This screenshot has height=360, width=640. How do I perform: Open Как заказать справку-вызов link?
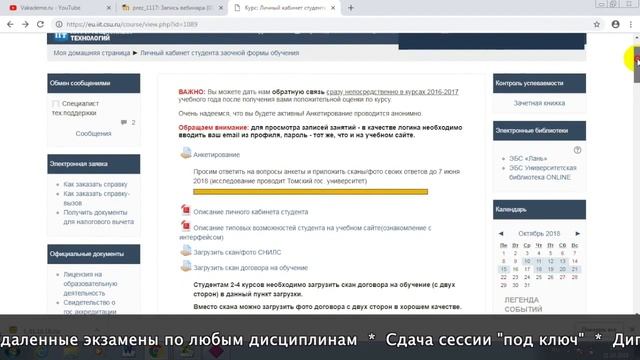[96, 198]
